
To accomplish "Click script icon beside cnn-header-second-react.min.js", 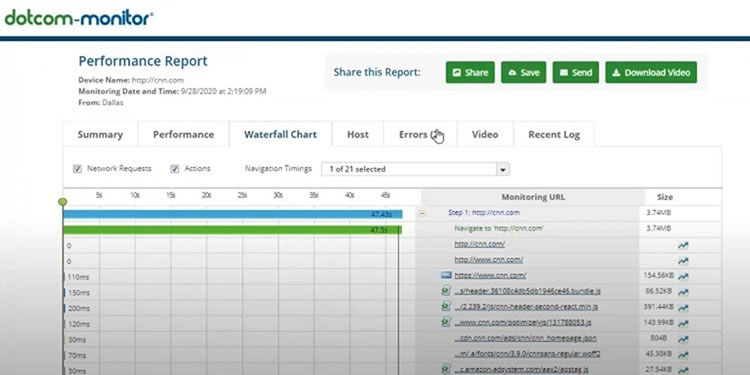I will click(446, 306).
